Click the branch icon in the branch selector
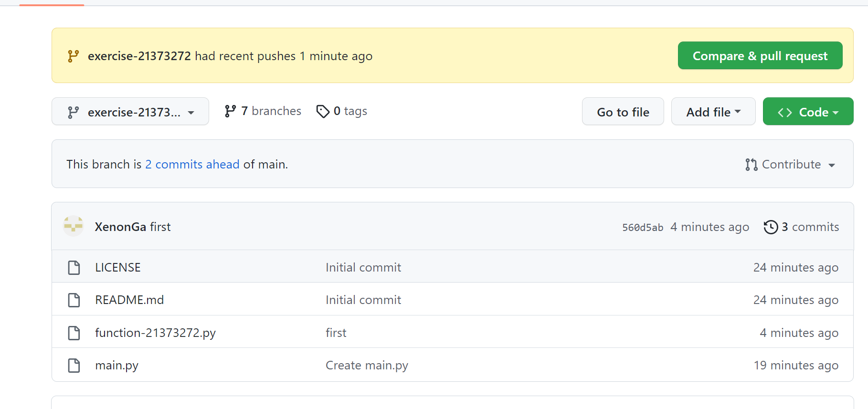 [73, 112]
